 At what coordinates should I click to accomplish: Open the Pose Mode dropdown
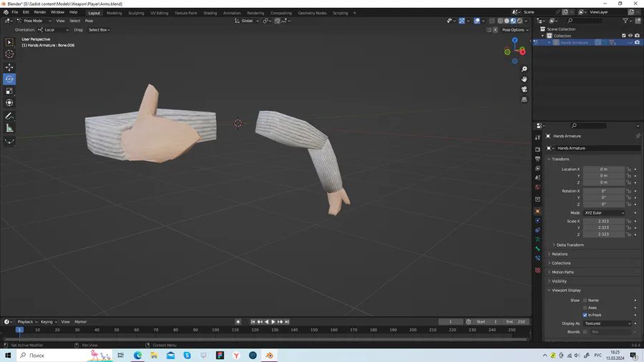point(34,21)
